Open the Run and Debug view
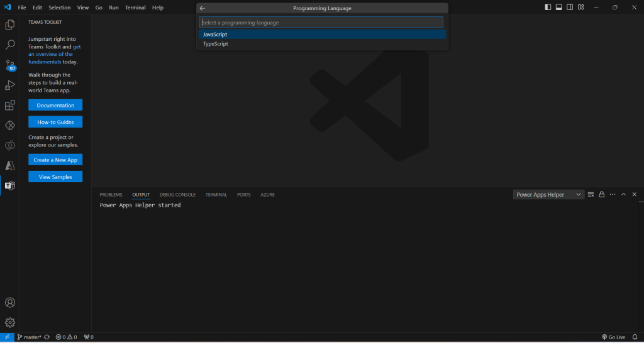 [10, 85]
